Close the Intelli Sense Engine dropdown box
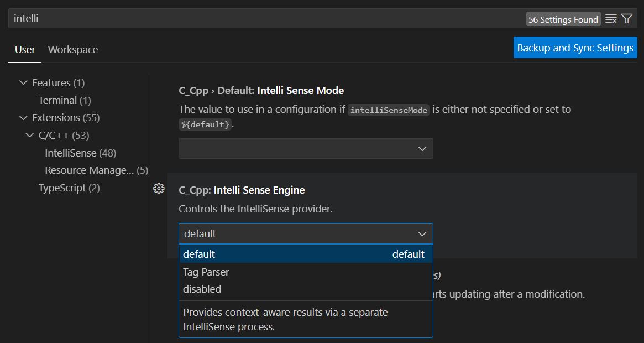 coord(306,233)
